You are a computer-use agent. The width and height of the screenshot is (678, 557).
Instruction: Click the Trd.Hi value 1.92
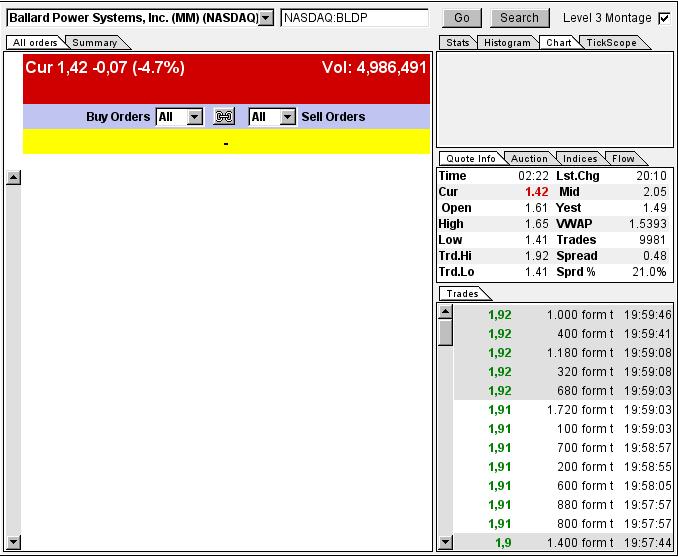point(537,256)
